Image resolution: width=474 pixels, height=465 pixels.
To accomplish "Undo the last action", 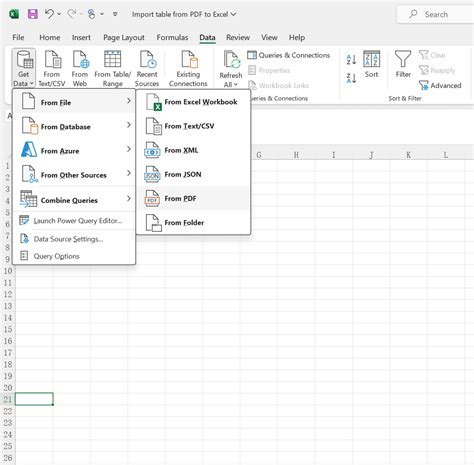I will (49, 14).
